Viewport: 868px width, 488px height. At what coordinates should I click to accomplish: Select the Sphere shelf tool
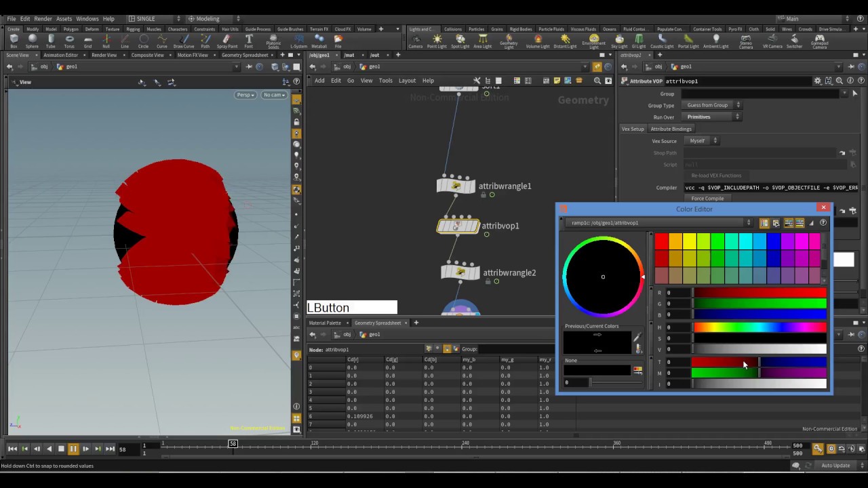32,41
